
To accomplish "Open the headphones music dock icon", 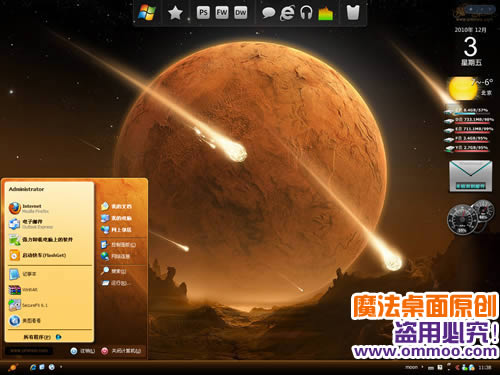I will pyautogui.click(x=306, y=13).
